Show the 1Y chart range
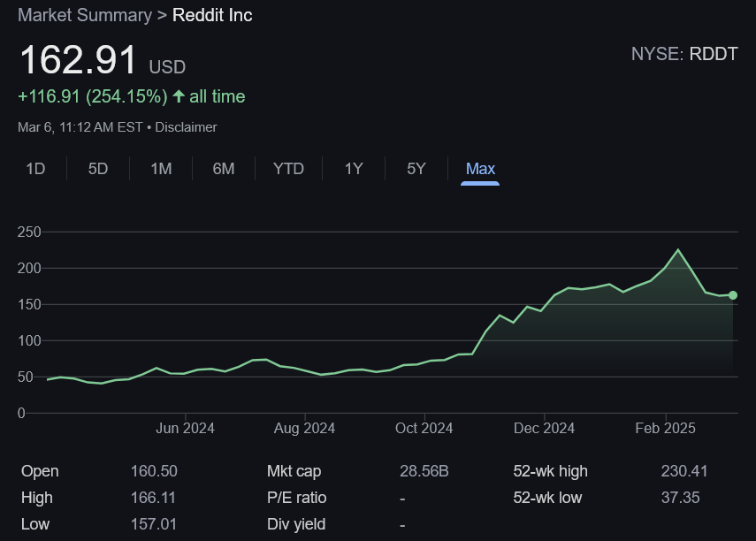Screen dimensions: 756x541 pyautogui.click(x=354, y=169)
